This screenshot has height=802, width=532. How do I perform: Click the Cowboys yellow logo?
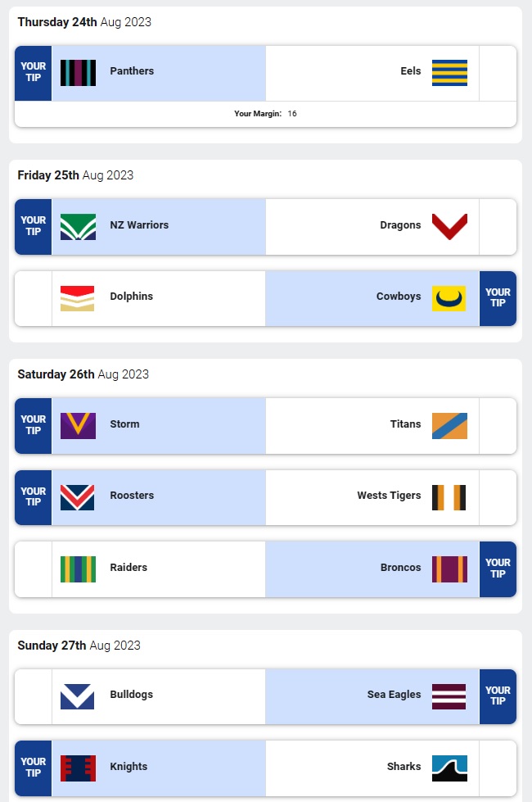[449, 298]
